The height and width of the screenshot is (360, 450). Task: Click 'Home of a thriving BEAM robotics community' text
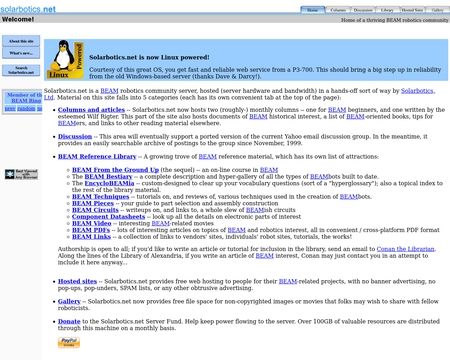[395, 20]
